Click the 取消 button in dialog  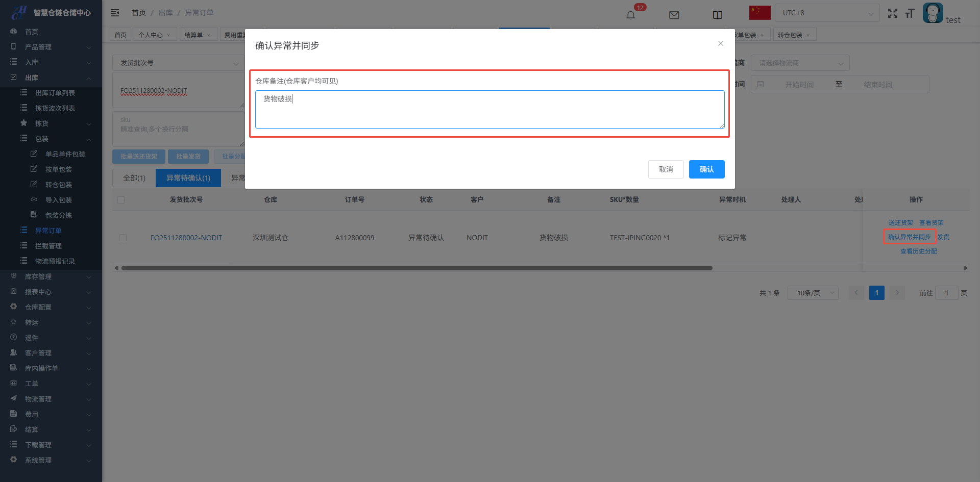[x=666, y=169]
